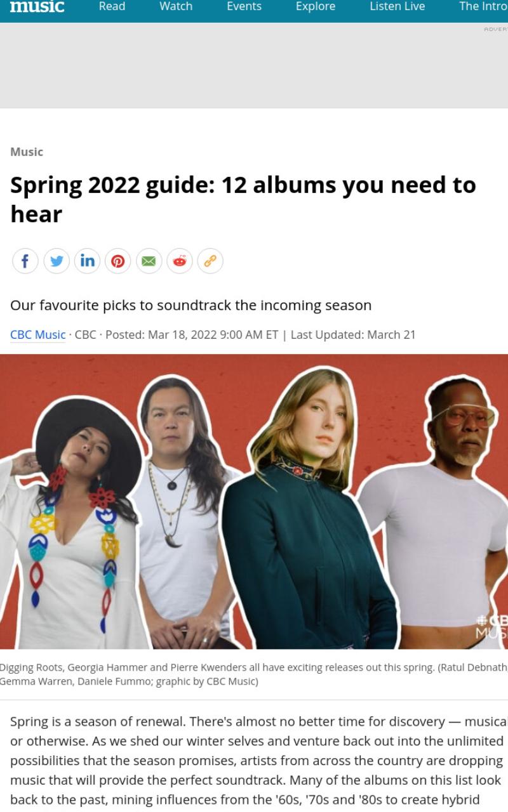The width and height of the screenshot is (508, 812).
Task: Share the article on Twitter
Action: pyautogui.click(x=57, y=261)
